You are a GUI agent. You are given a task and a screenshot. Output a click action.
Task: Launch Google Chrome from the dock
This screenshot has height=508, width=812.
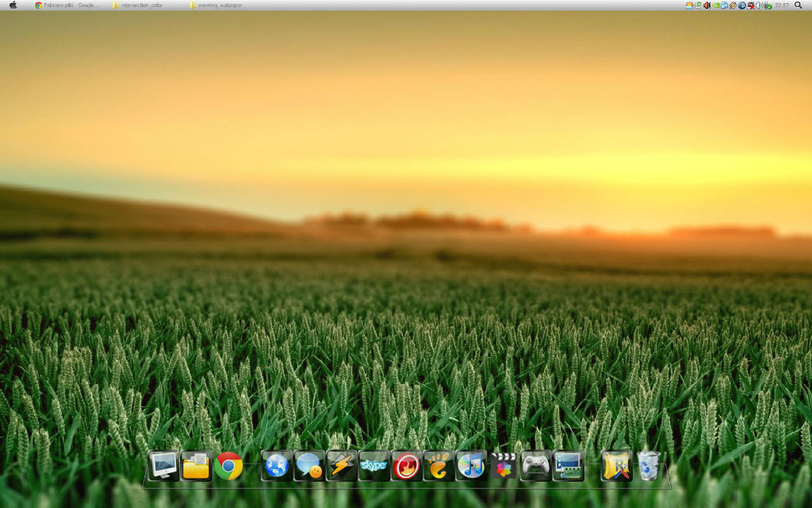coord(228,465)
